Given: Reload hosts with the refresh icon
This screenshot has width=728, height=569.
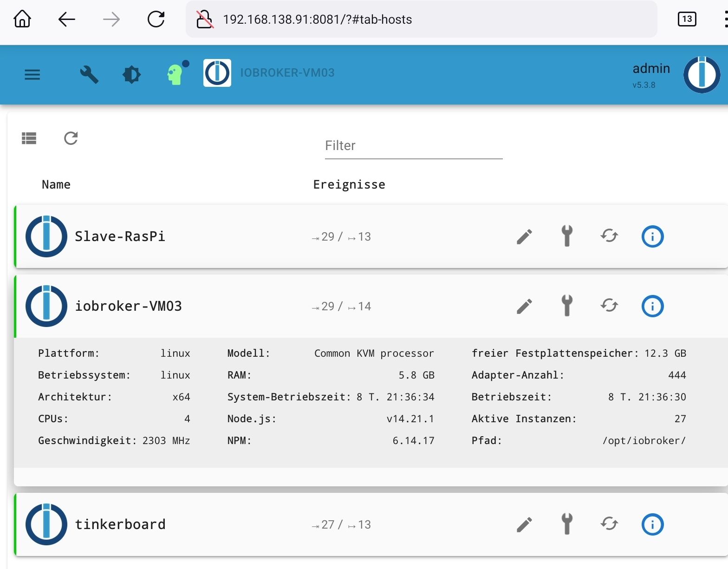Looking at the screenshot, I should [71, 138].
